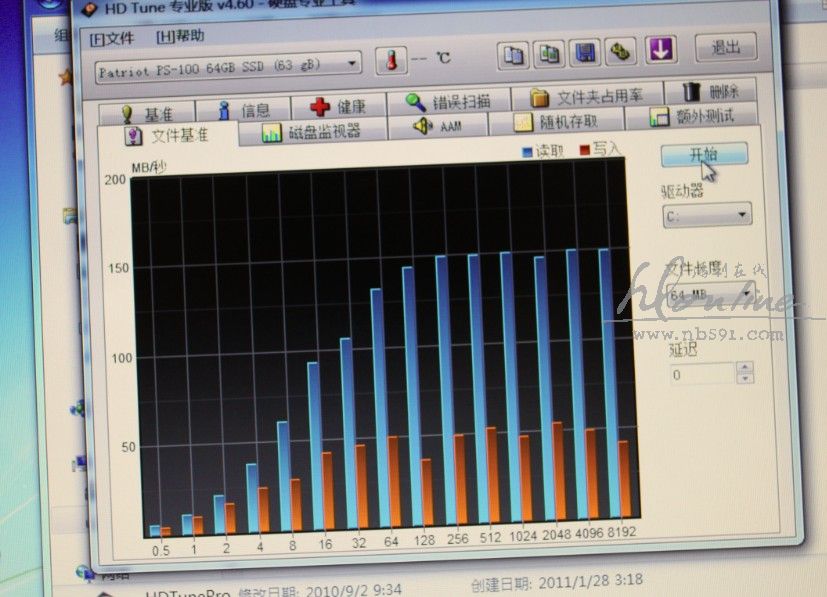The image size is (827, 597).
Task: Click the purple down-arrow icon
Action: [659, 49]
